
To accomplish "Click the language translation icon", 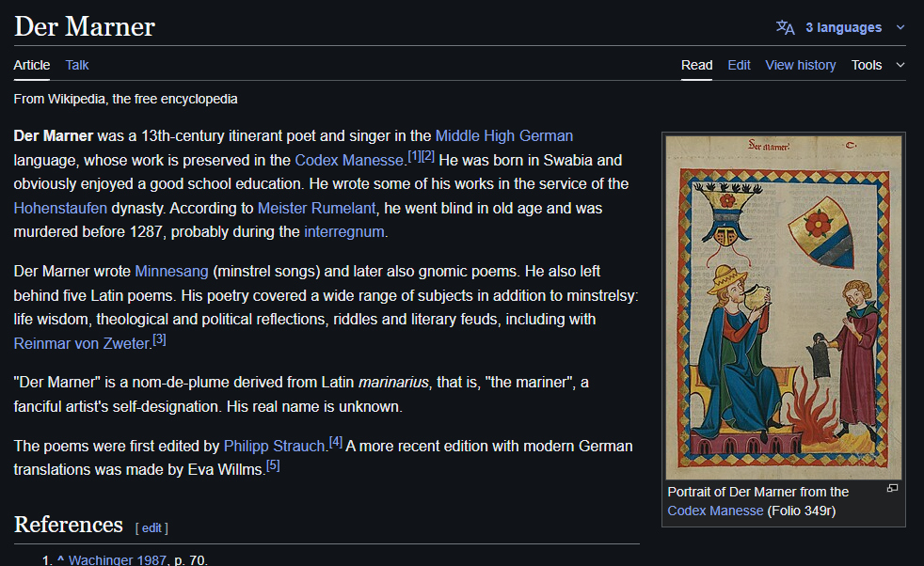I will pyautogui.click(x=785, y=27).
